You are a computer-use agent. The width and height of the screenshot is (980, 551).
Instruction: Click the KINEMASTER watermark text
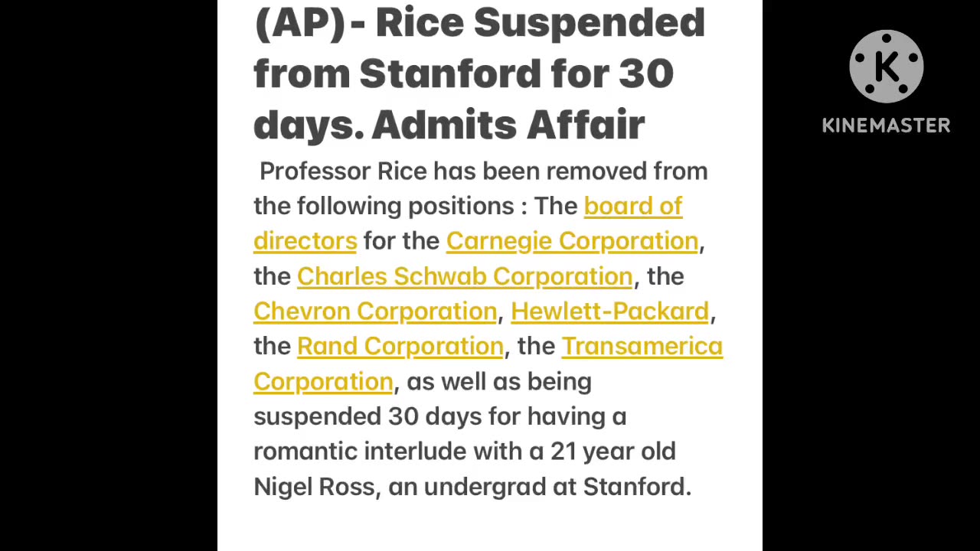(x=886, y=126)
